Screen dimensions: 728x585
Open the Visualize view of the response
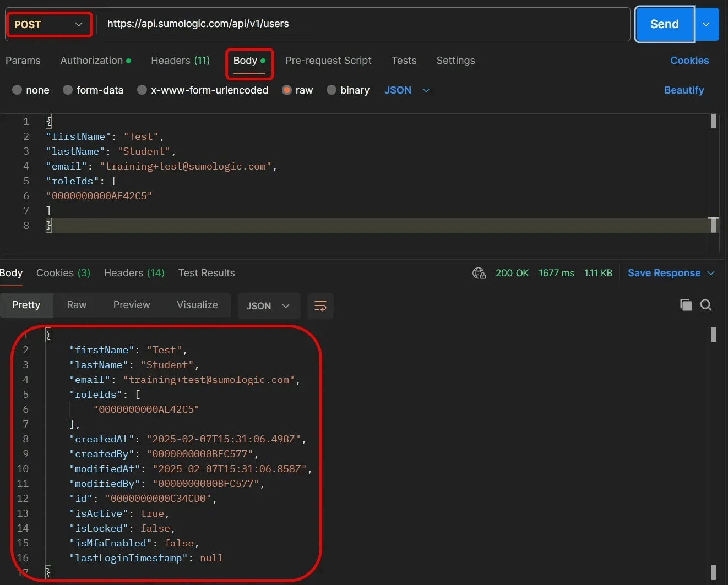[x=197, y=304]
